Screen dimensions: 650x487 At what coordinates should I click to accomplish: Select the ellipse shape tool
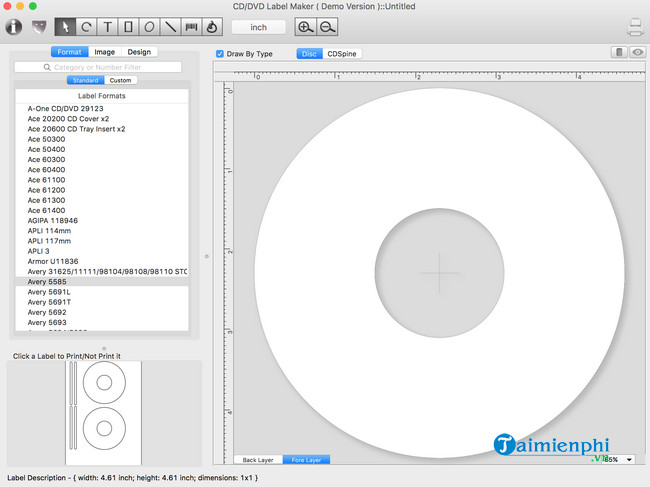(150, 27)
